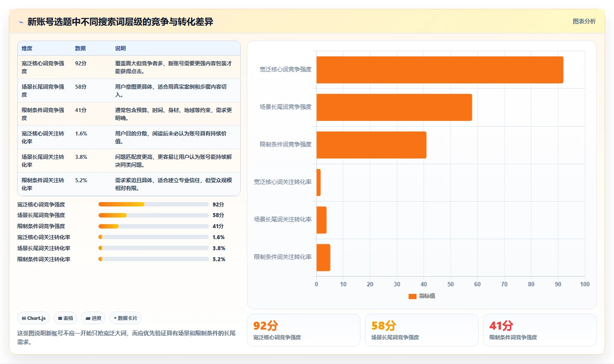614x364 pixels.
Task: Click the 场景长尾词竞争强度 progress bar
Action: pyautogui.click(x=154, y=215)
